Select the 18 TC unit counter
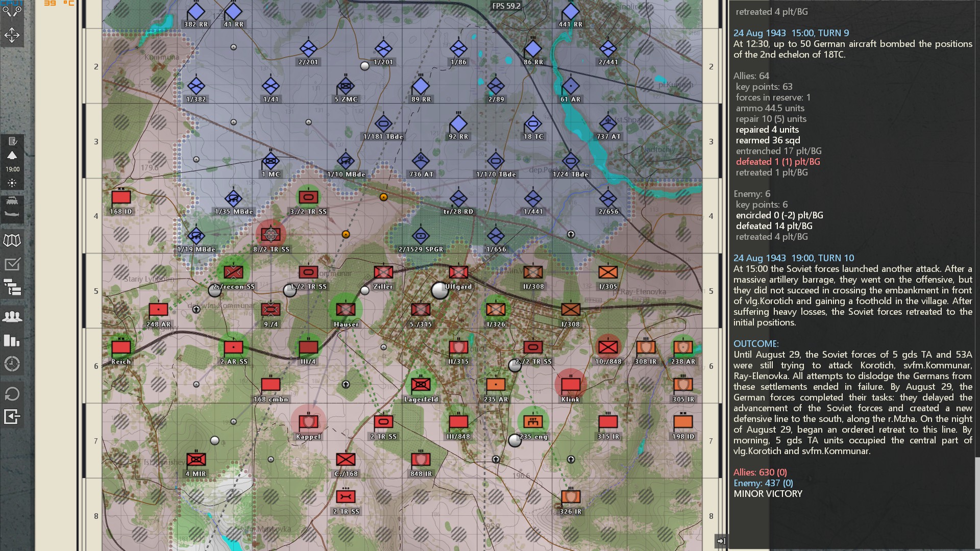Screen dimensions: 980x551 [533, 123]
